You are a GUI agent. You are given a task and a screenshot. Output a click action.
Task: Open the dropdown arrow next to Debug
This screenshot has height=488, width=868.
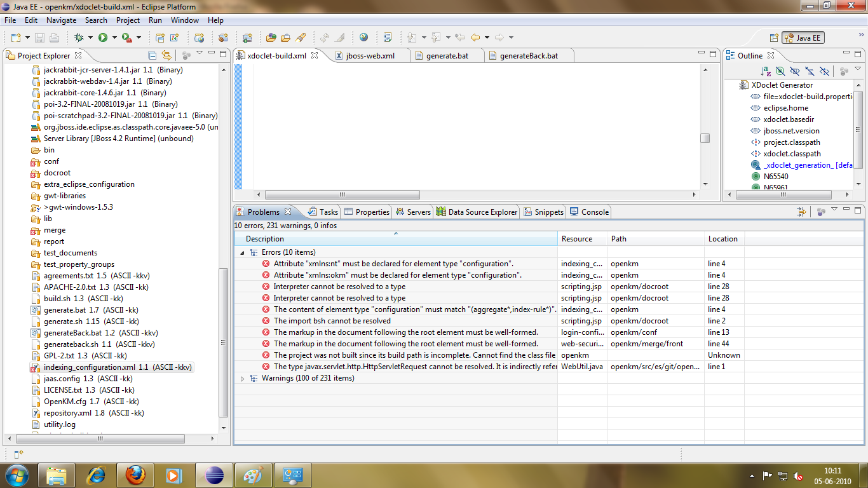pos(90,37)
